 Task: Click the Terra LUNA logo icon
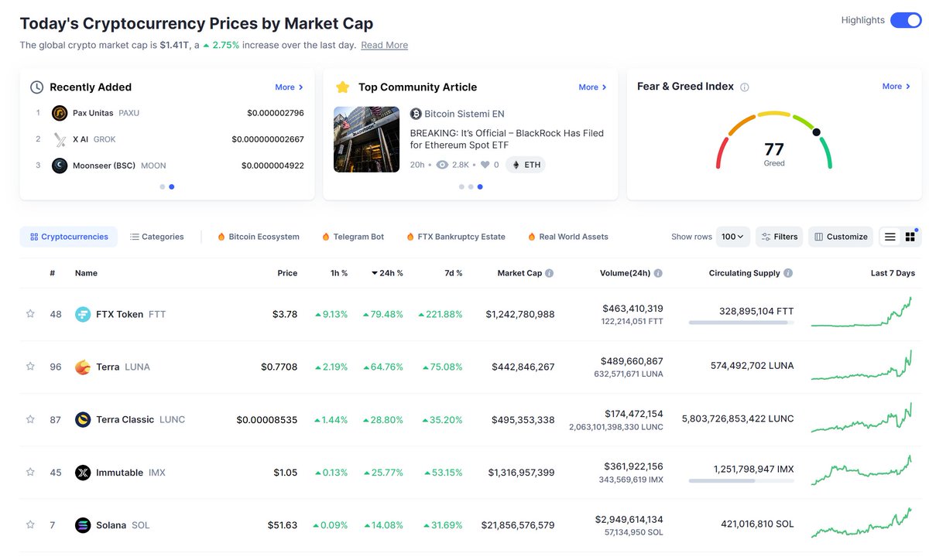83,367
